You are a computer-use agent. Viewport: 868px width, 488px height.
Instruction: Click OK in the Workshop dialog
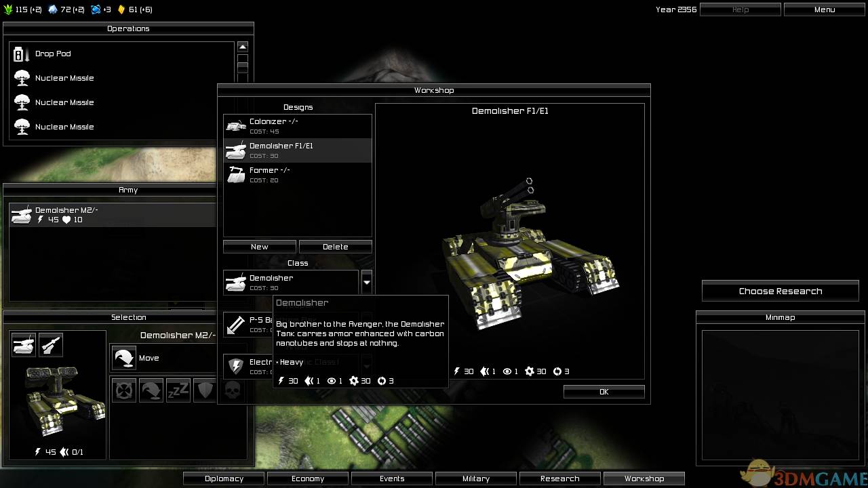tap(604, 392)
